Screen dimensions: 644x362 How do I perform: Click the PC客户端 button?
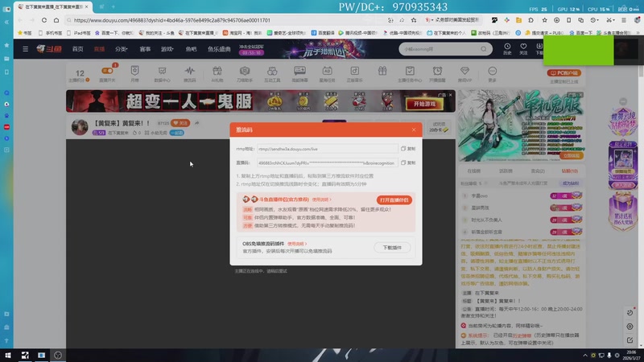point(563,72)
